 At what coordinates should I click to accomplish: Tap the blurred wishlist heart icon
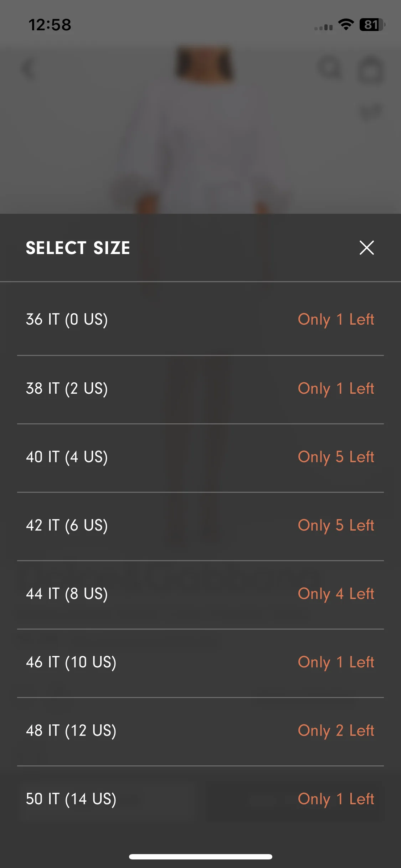(371, 112)
